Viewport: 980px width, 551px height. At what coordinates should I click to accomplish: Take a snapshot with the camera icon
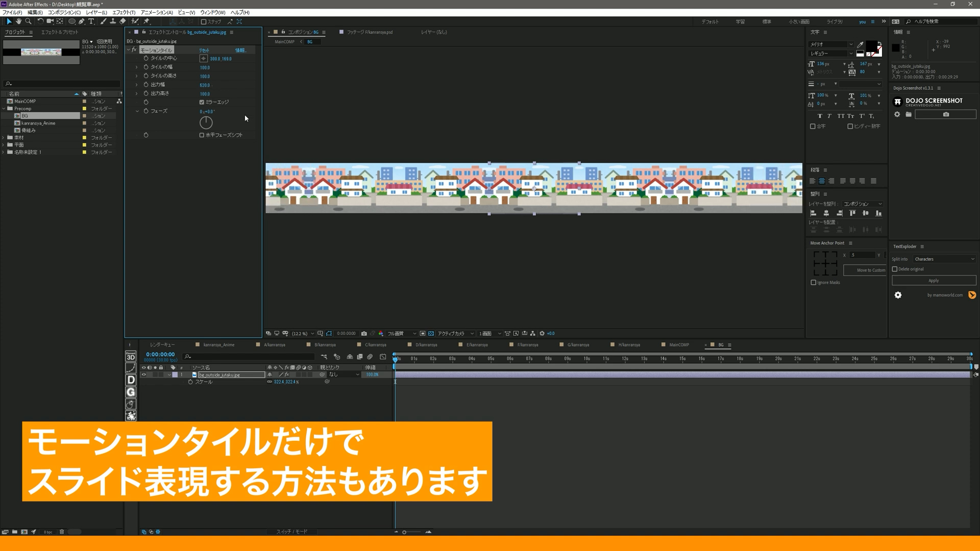(364, 333)
